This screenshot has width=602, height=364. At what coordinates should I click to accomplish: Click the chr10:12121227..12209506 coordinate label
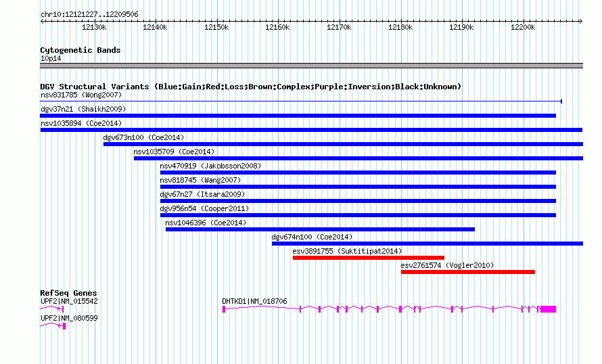pos(89,14)
